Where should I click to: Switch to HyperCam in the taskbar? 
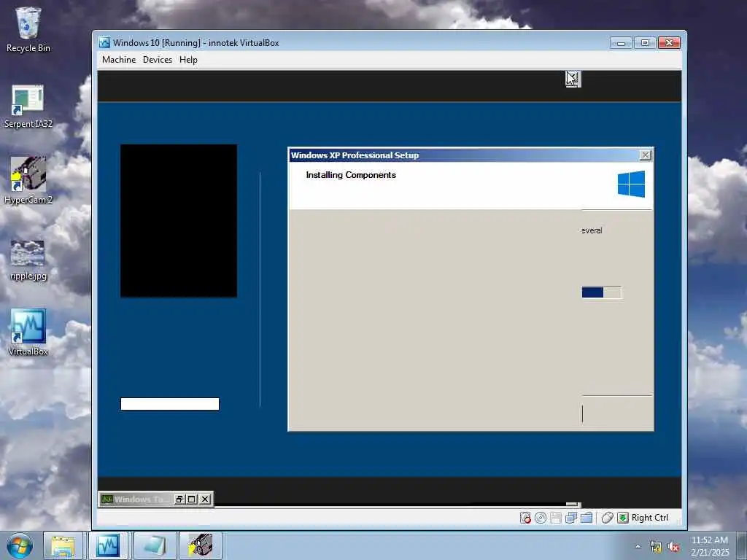(x=200, y=545)
